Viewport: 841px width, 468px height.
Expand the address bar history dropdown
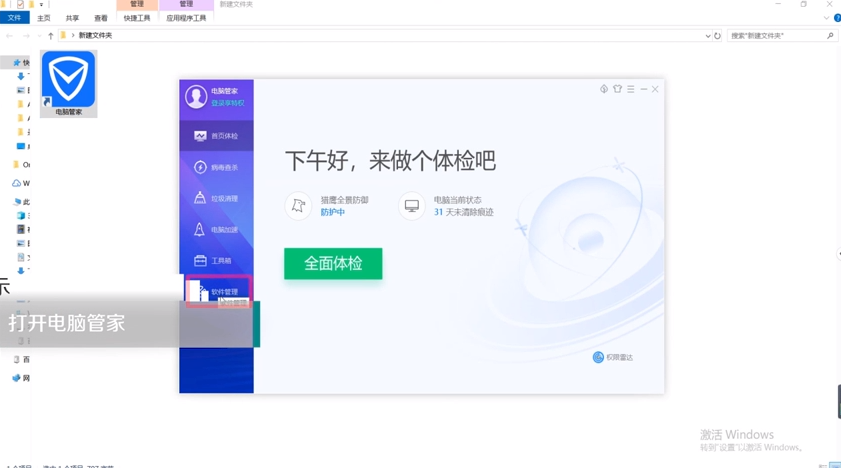[708, 36]
